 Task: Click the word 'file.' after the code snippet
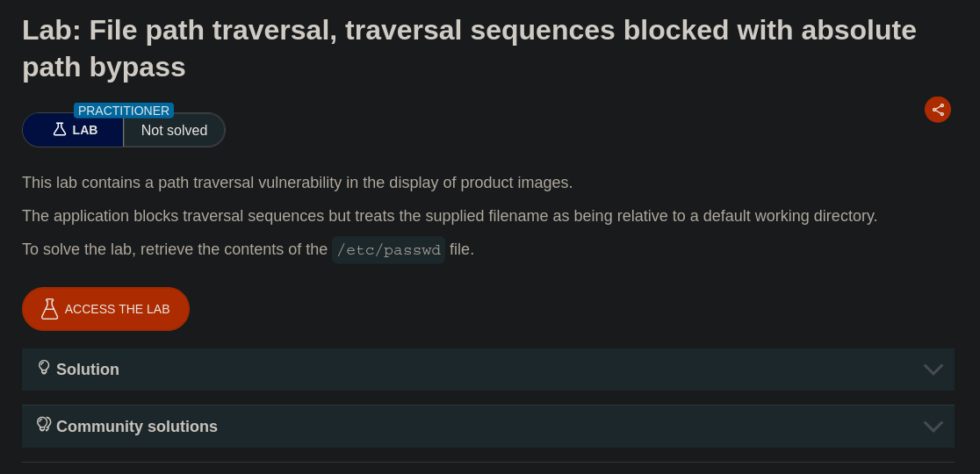[462, 249]
